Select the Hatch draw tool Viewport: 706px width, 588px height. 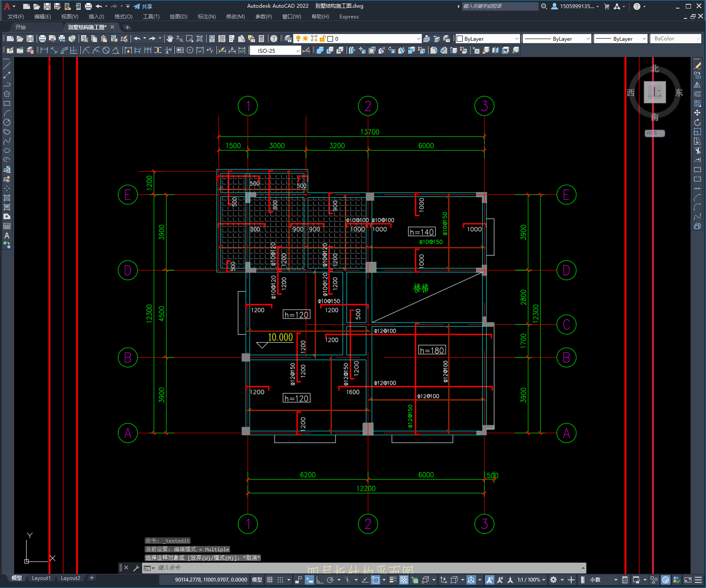pos(7,198)
